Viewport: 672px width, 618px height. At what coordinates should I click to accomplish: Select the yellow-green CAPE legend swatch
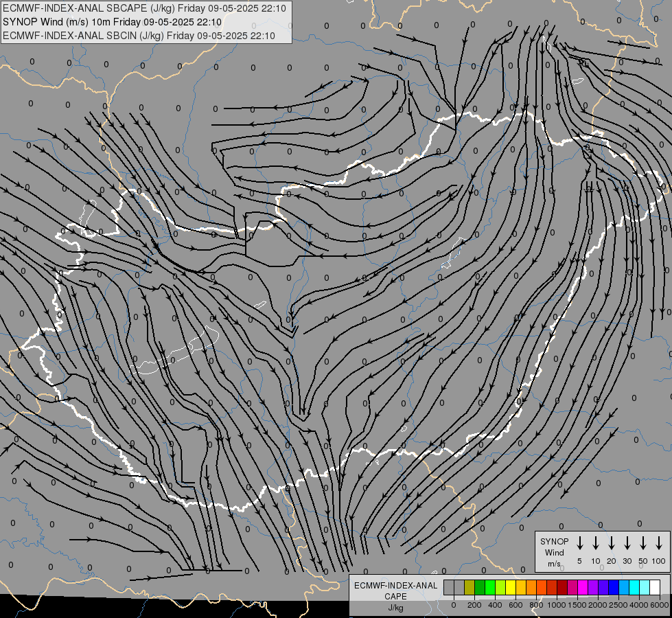500,587
